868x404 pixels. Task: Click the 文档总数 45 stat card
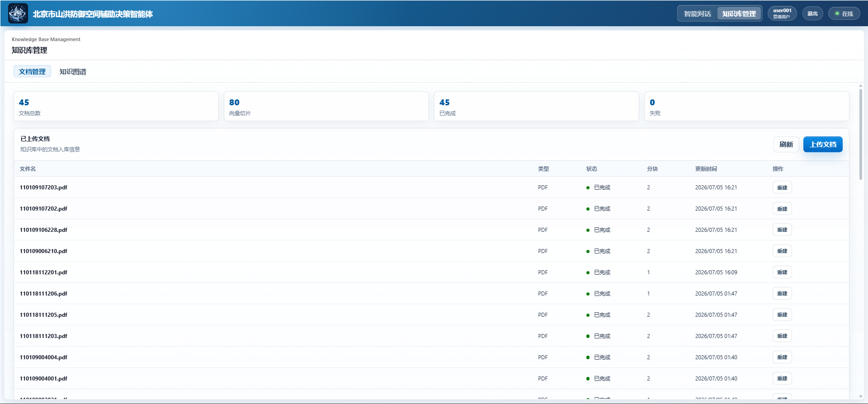point(116,106)
